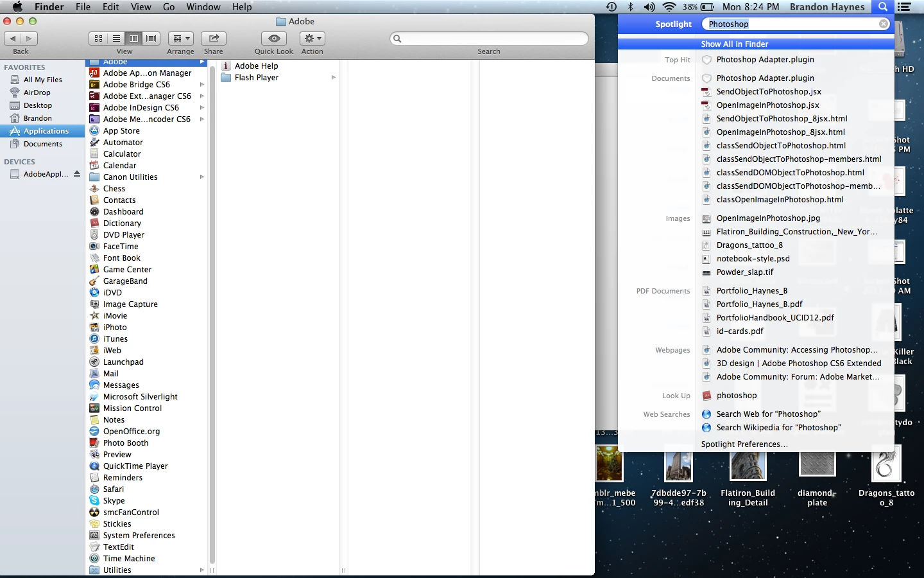Select column view button in Finder toolbar
The image size is (924, 578).
click(133, 39)
